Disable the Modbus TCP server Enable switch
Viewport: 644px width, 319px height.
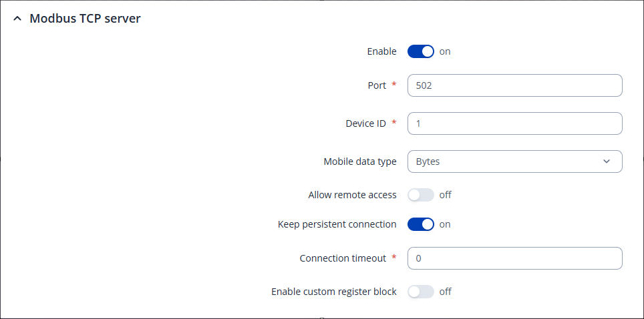pyautogui.click(x=421, y=51)
